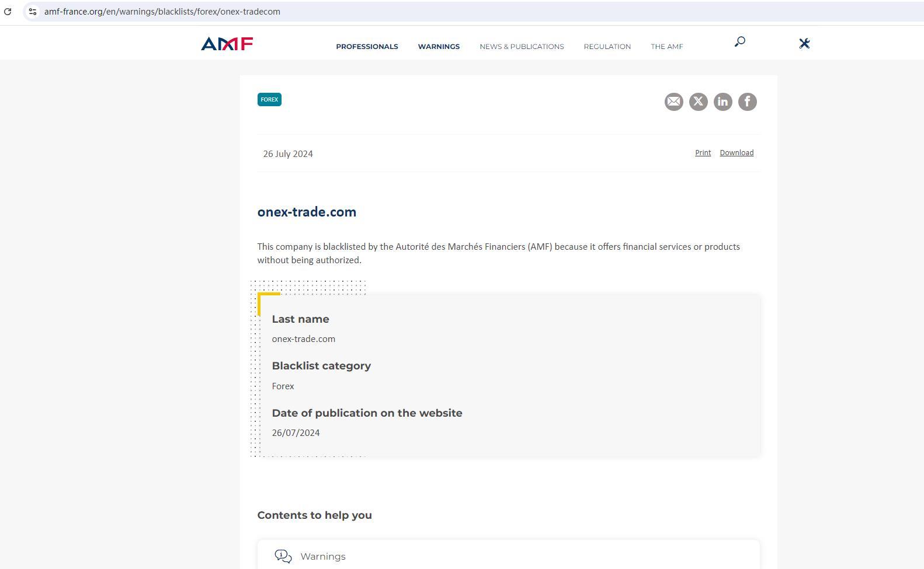
Task: Share on LinkedIn icon
Action: pos(722,102)
